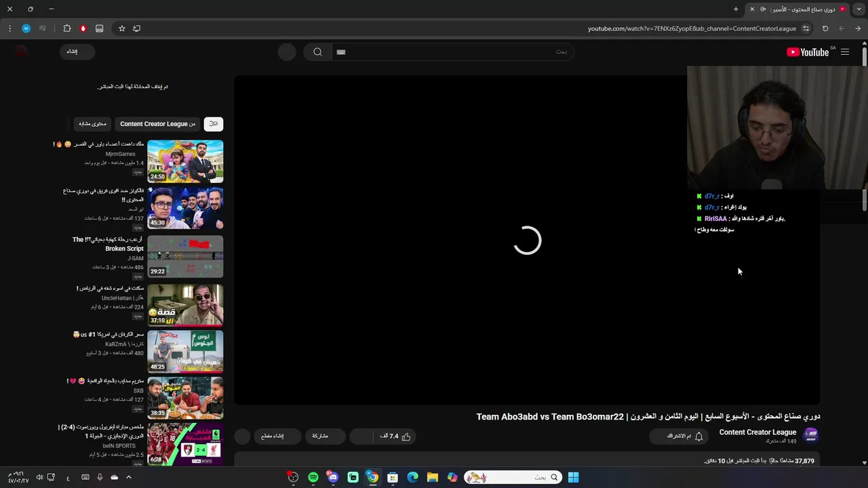Viewport: 868px width, 488px height.
Task: Click the MjrmGames channel name
Action: pos(121,154)
